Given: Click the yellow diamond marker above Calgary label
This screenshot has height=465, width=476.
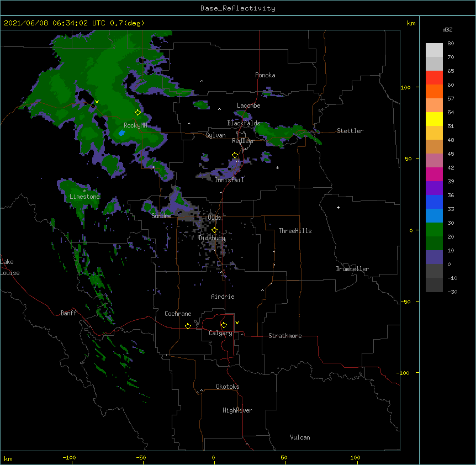Looking at the screenshot, I should click(x=224, y=325).
